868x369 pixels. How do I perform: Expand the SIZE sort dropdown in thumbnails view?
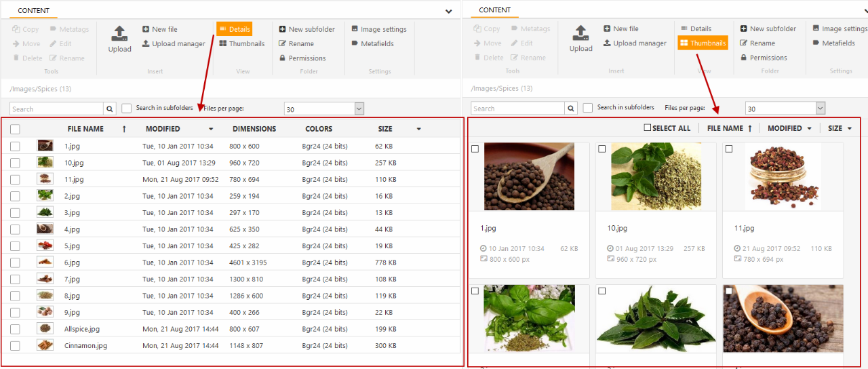pyautogui.click(x=849, y=128)
